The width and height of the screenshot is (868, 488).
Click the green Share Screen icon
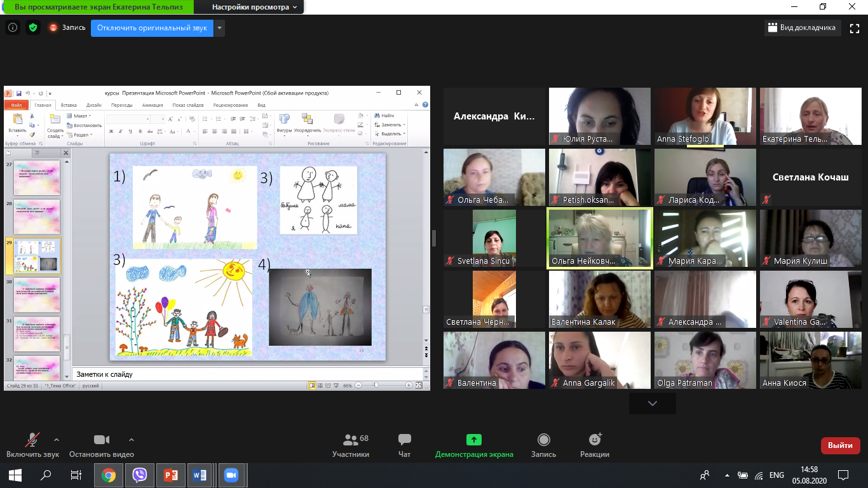click(x=474, y=440)
